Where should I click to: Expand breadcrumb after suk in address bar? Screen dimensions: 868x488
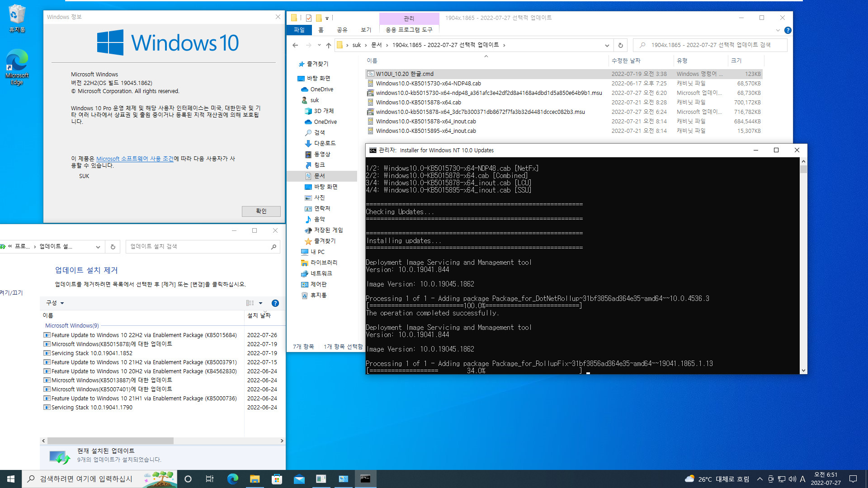point(366,45)
